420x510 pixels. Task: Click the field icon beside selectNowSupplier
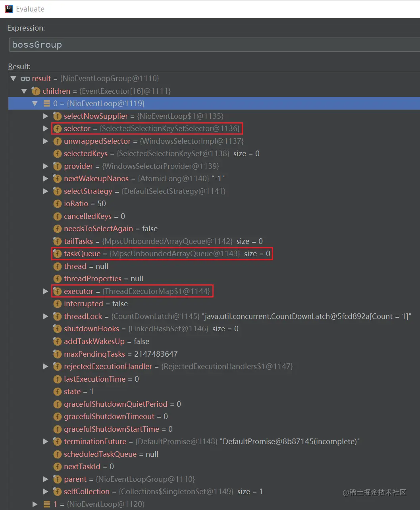[58, 116]
